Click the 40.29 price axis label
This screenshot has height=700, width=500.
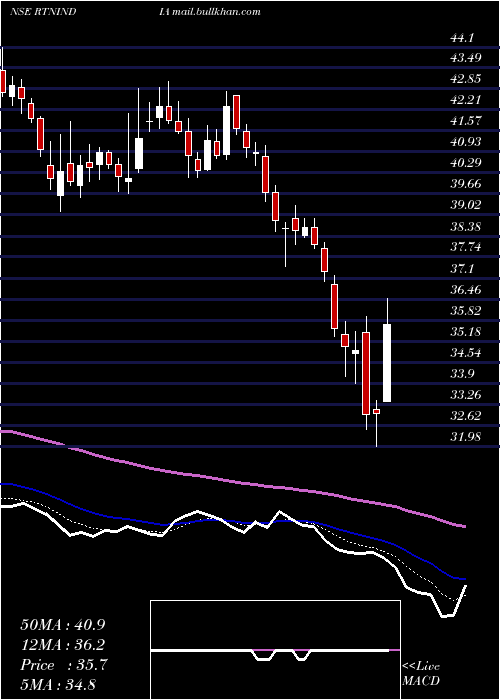[x=465, y=163]
